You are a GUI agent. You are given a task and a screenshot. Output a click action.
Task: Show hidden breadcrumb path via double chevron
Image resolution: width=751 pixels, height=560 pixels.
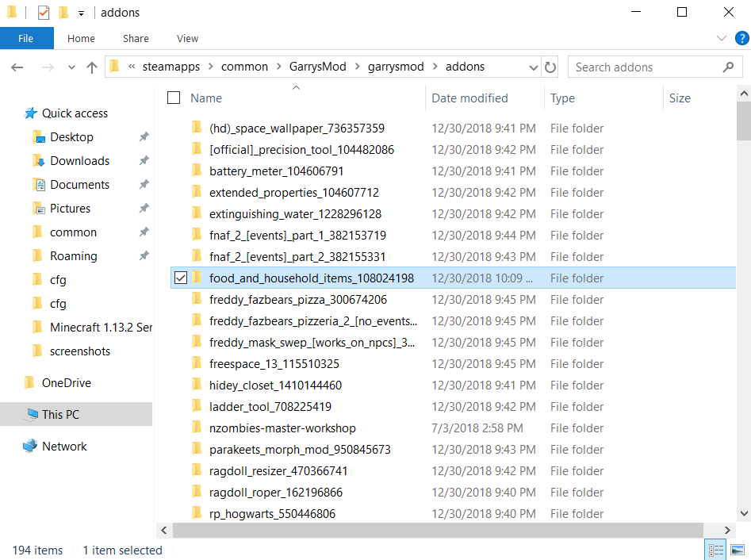[x=132, y=67]
